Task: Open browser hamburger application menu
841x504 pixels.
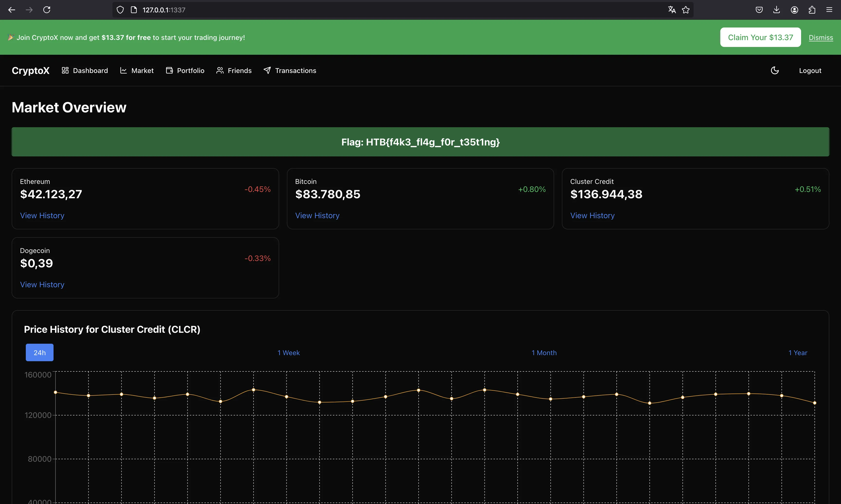Action: coord(829,10)
